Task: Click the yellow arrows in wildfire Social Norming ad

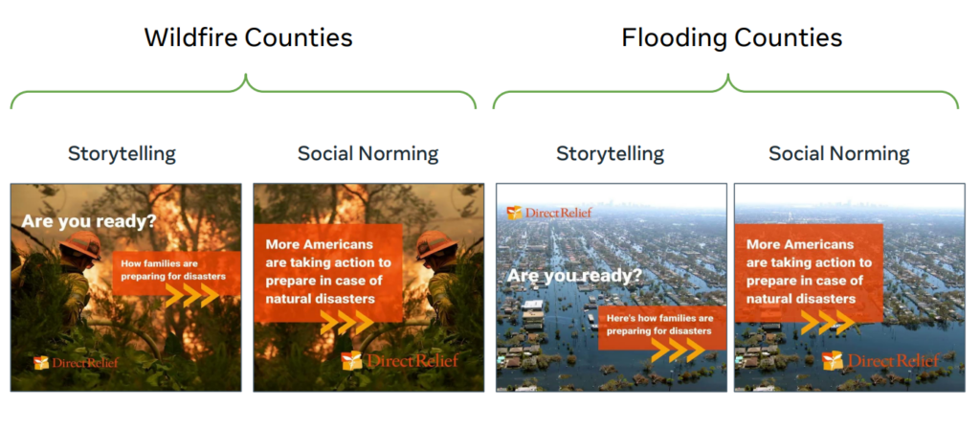Action: (x=347, y=323)
